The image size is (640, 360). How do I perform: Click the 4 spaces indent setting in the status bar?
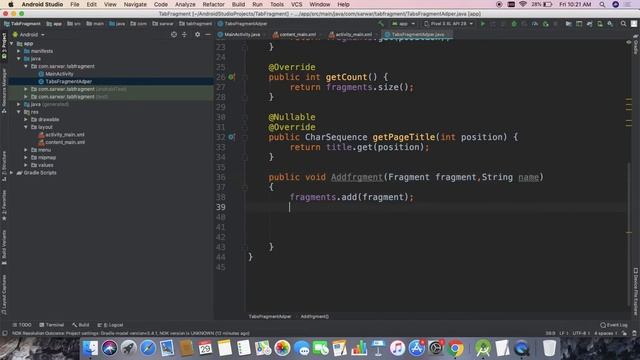pos(605,333)
